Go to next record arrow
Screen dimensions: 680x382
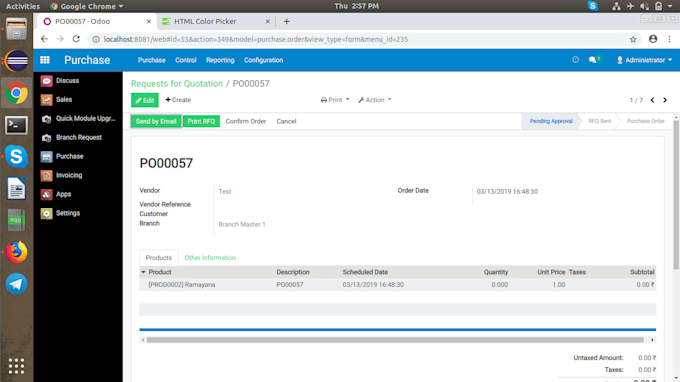coord(665,100)
